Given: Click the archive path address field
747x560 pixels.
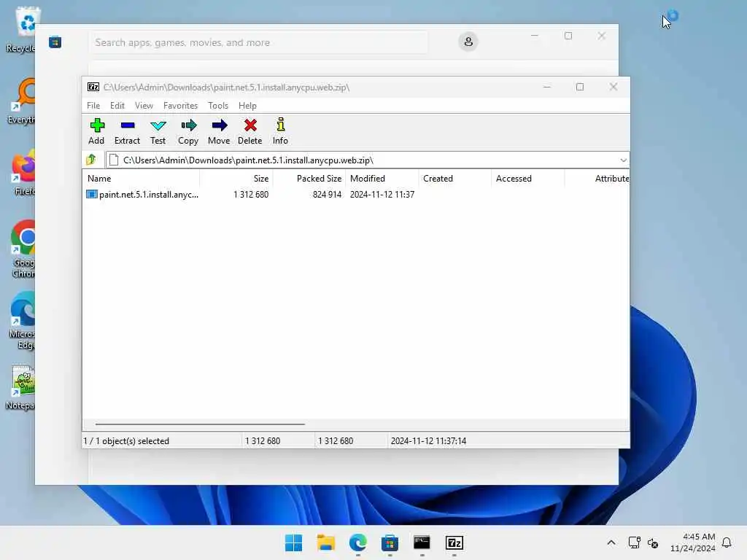Looking at the screenshot, I should pos(362,160).
